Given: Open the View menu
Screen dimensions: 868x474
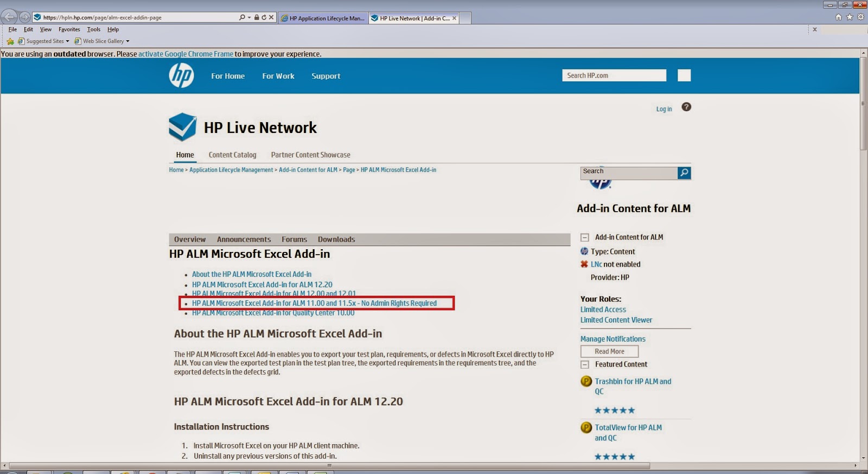Looking at the screenshot, I should (x=46, y=29).
